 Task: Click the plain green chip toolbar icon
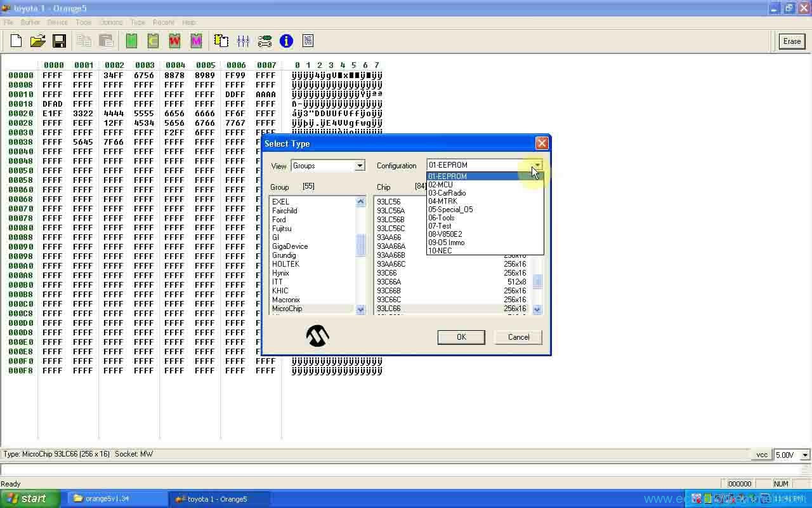click(x=131, y=41)
